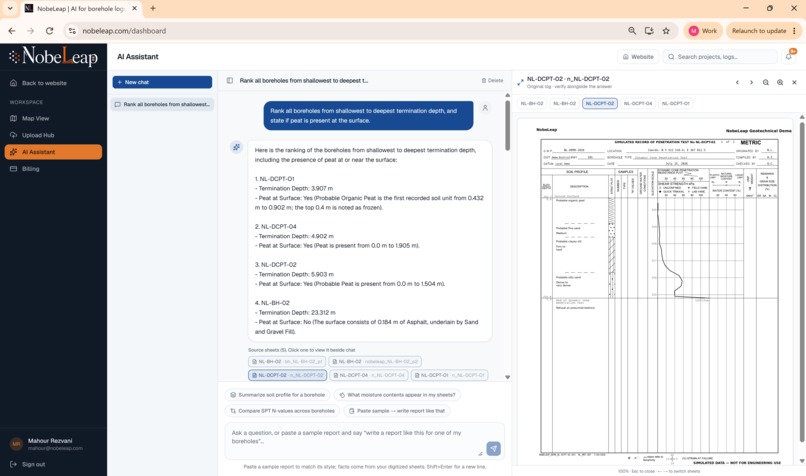Viewport: 806px width, 476px height.
Task: Open source sheet NL-DCPT-02 chip
Action: pos(287,375)
